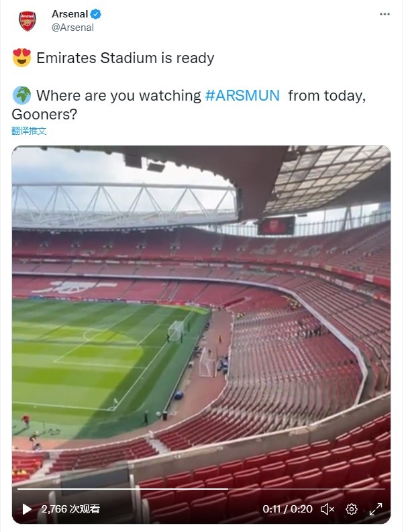This screenshot has height=532, width=404.
Task: Expand video to fullscreen
Action: click(376, 509)
